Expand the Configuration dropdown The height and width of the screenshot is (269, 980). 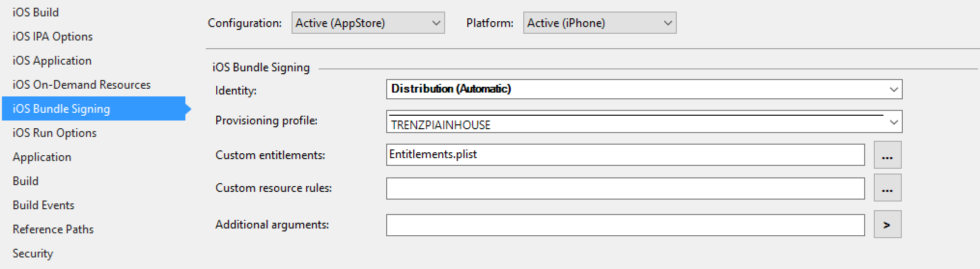click(368, 23)
